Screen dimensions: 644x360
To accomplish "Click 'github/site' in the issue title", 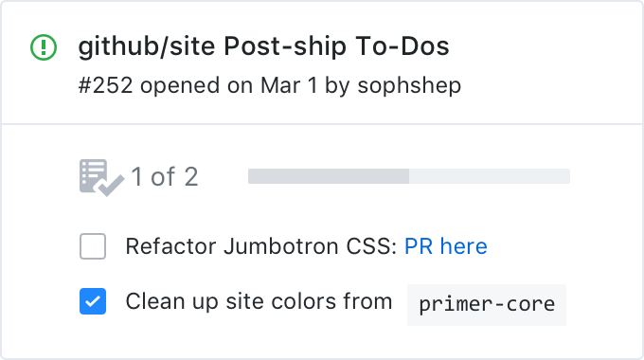I will pos(147,46).
